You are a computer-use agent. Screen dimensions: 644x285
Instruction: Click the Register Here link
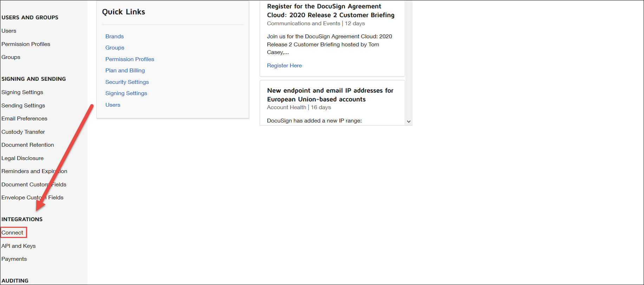tap(284, 66)
